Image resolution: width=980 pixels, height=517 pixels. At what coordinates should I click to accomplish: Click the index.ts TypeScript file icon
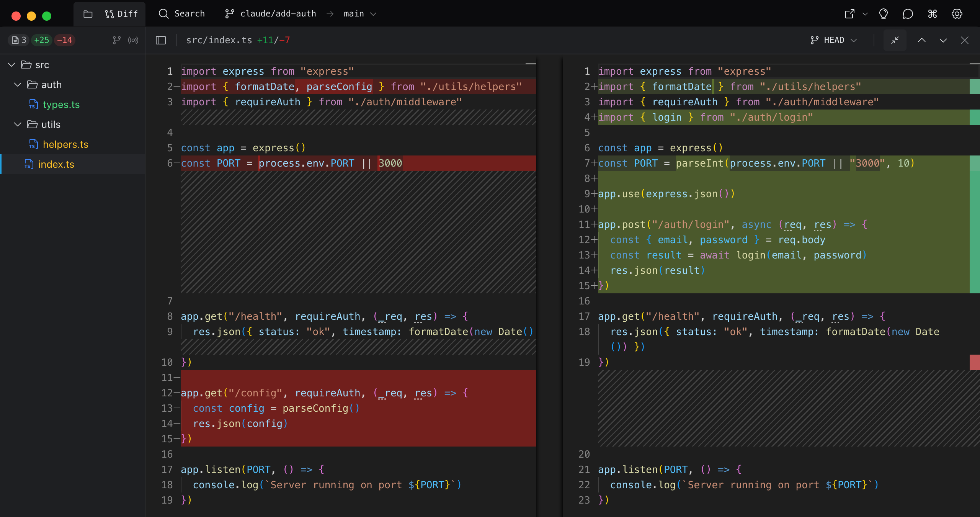point(29,164)
